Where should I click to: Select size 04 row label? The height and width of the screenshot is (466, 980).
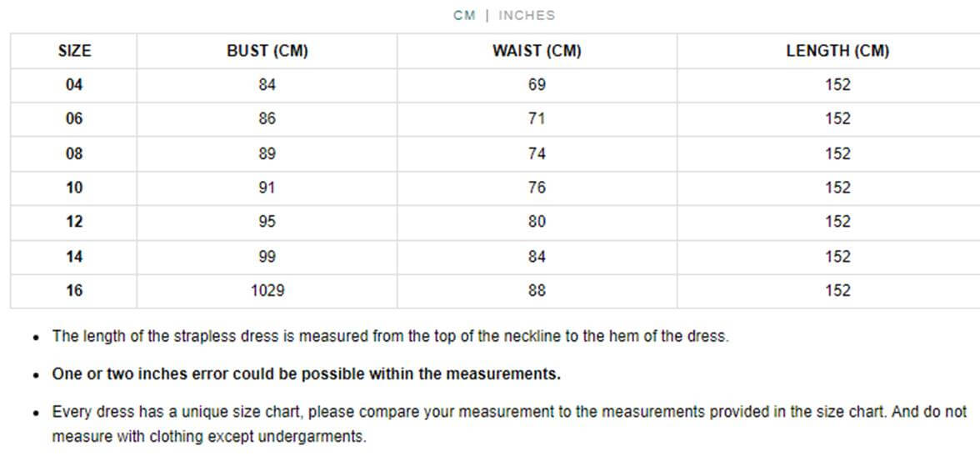(x=74, y=85)
